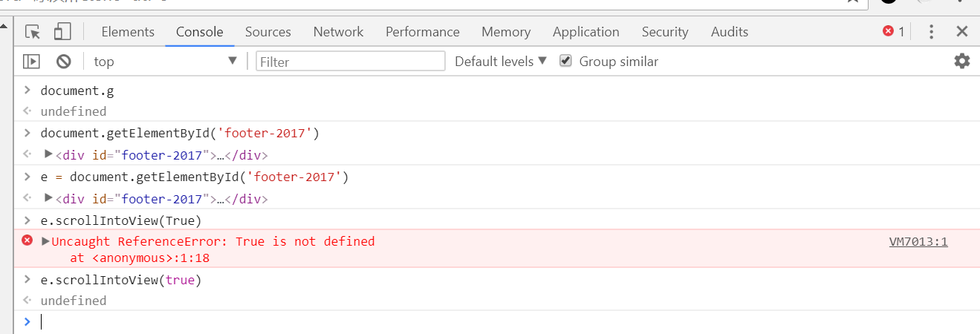
Task: Expand the second footer-2017 div result
Action: (49, 198)
